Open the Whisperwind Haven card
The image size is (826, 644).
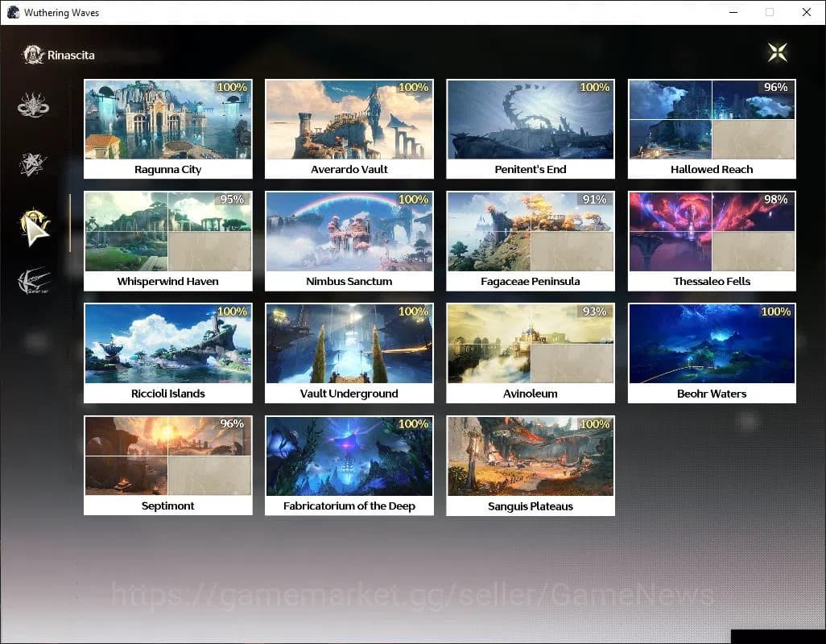[168, 242]
